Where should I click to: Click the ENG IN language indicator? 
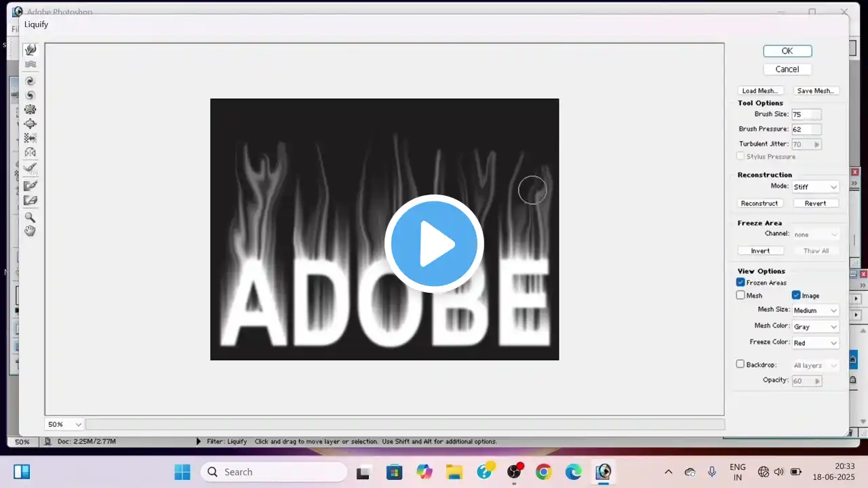(737, 472)
